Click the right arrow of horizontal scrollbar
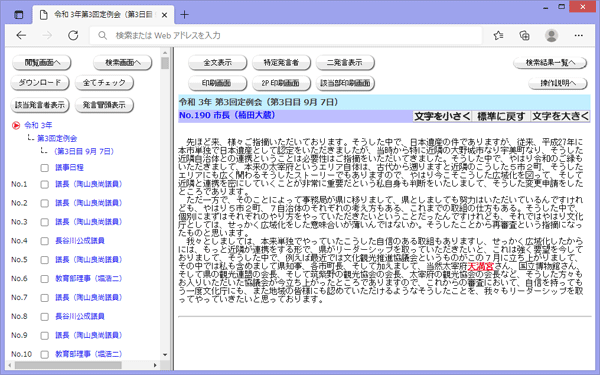The width and height of the screenshot is (600, 375). (155, 365)
